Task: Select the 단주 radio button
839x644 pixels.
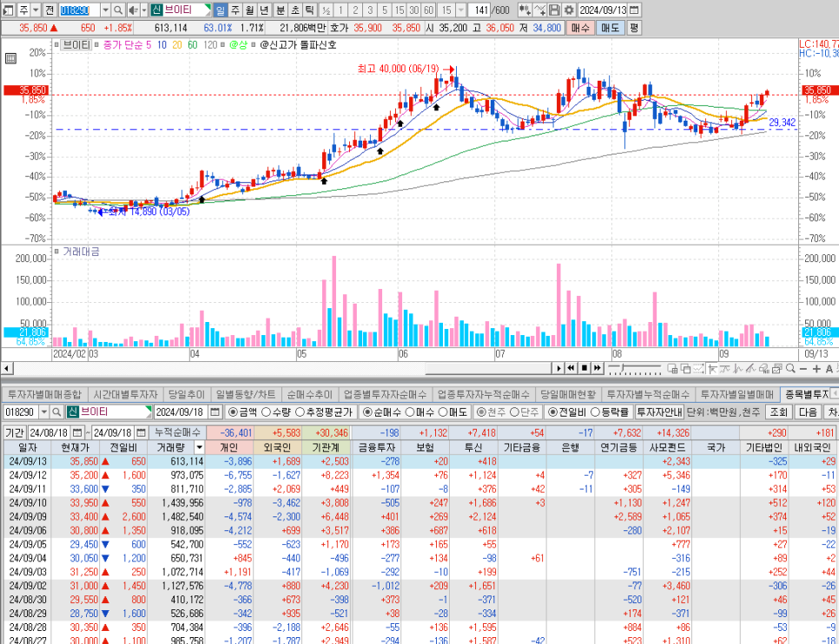Action: pos(514,412)
